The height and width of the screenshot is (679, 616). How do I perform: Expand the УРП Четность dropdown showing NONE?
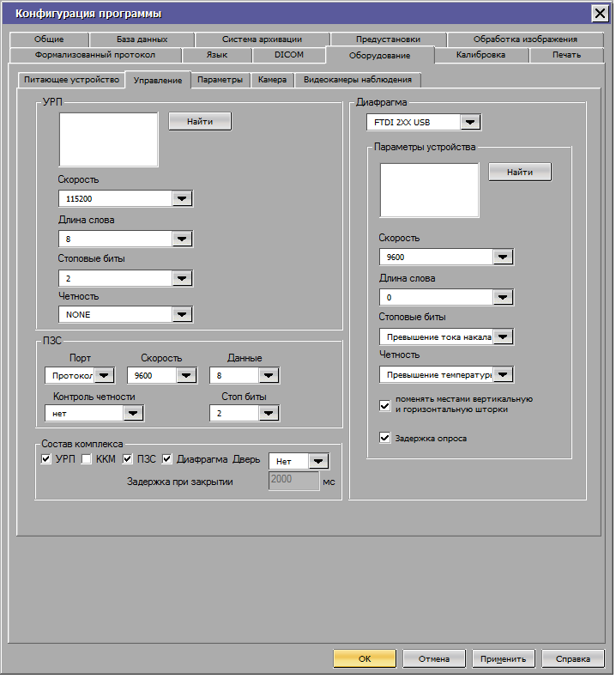181,315
